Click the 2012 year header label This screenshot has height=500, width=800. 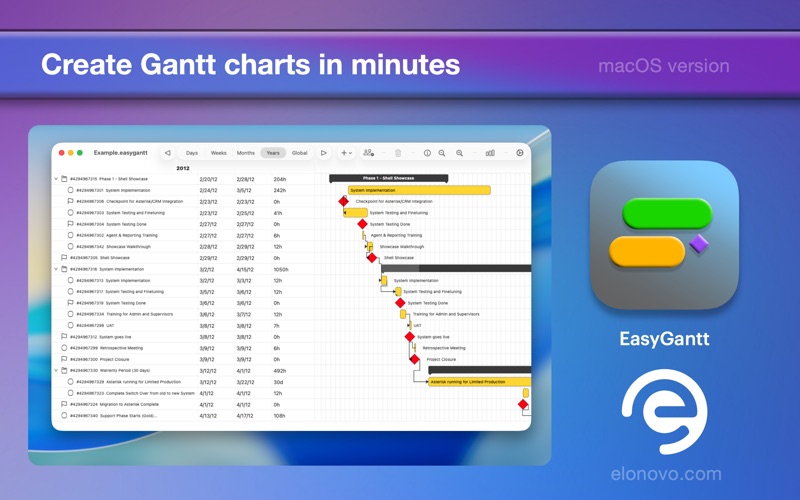(183, 168)
